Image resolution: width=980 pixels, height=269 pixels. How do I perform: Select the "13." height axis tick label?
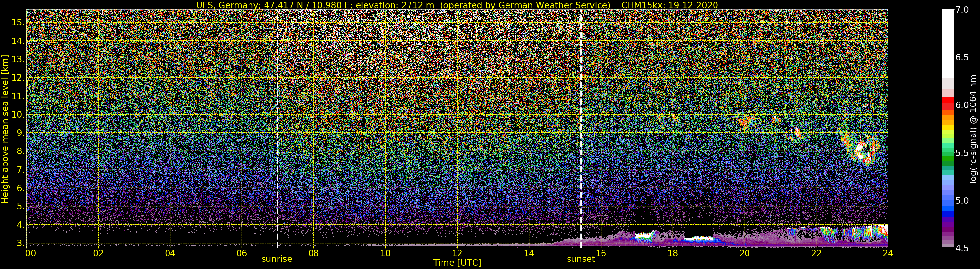pyautogui.click(x=18, y=59)
